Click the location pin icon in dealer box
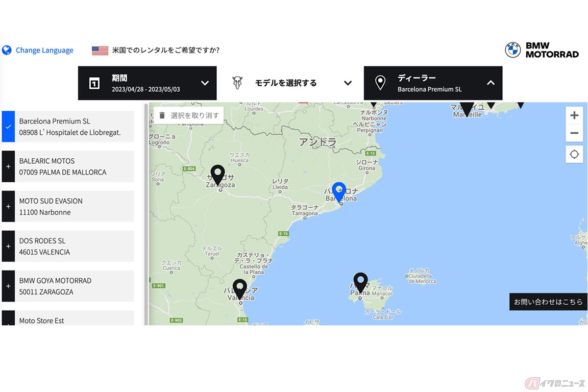This screenshot has width=588, height=392. click(x=380, y=83)
